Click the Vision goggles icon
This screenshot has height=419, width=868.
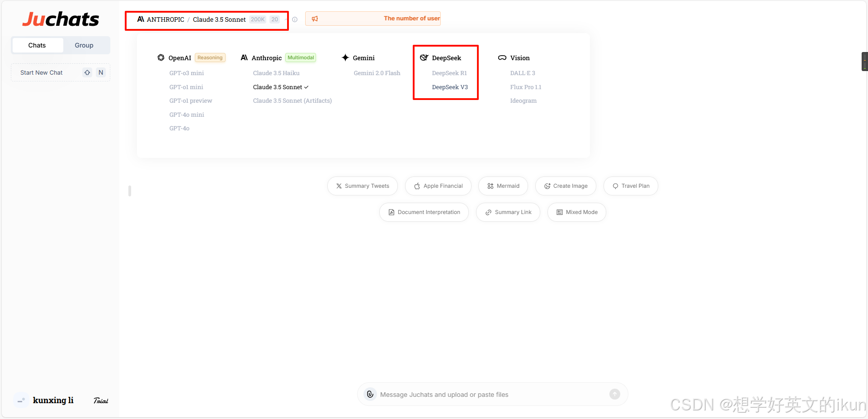(x=502, y=58)
